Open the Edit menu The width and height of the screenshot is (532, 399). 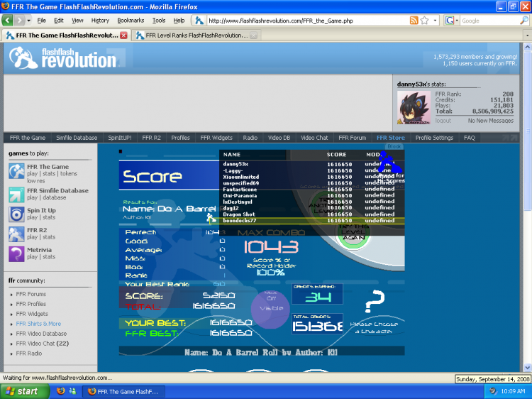(x=59, y=21)
